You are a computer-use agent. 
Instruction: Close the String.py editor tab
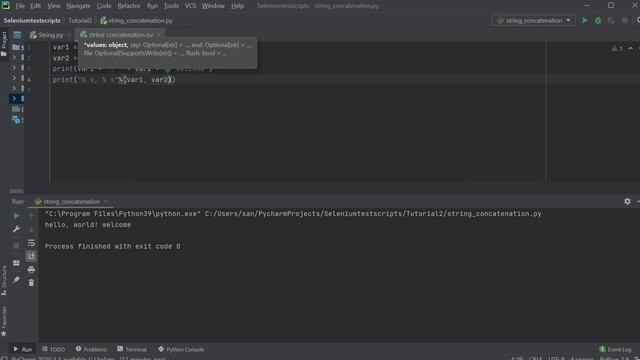pyautogui.click(x=69, y=35)
